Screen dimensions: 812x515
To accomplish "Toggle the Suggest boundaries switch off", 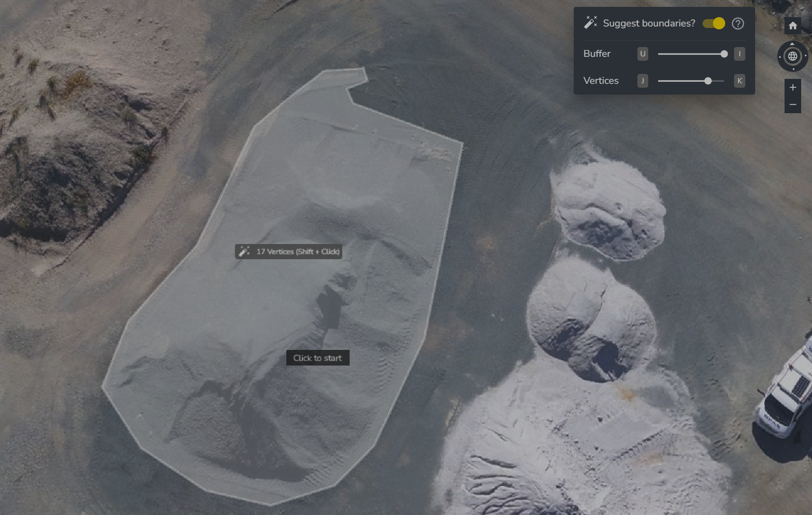I will tap(713, 24).
